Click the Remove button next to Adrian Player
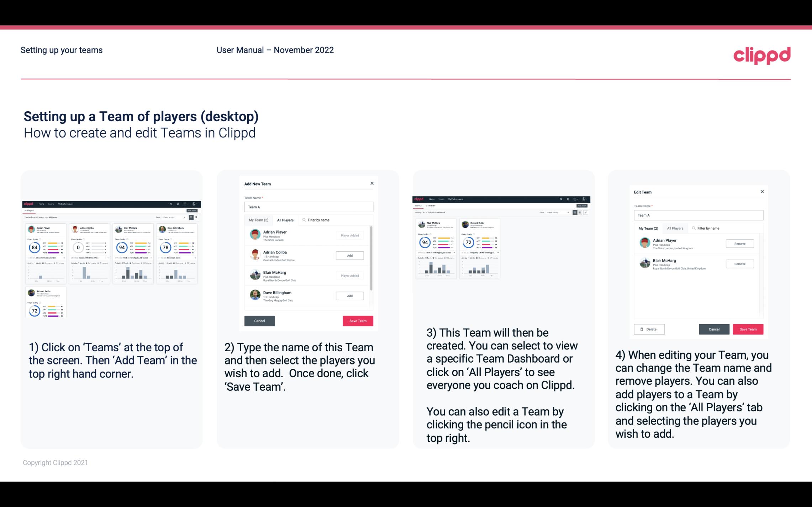Image resolution: width=812 pixels, height=507 pixels. pos(739,244)
